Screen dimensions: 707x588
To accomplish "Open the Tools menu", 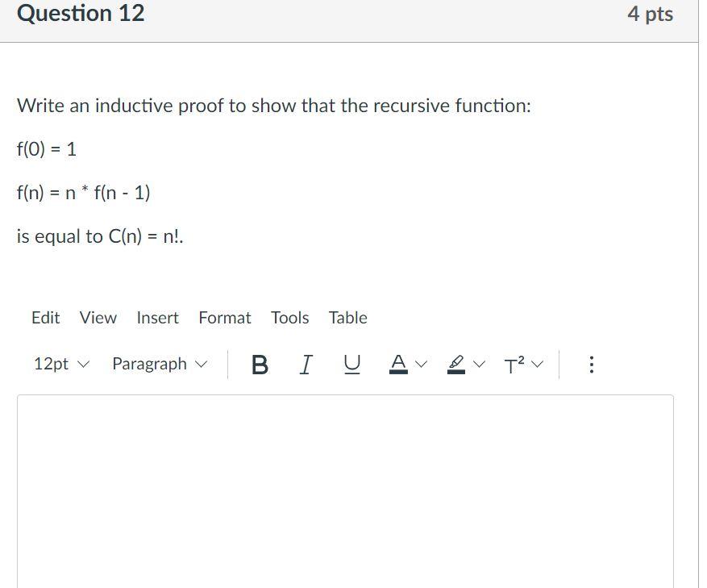I will [289, 318].
